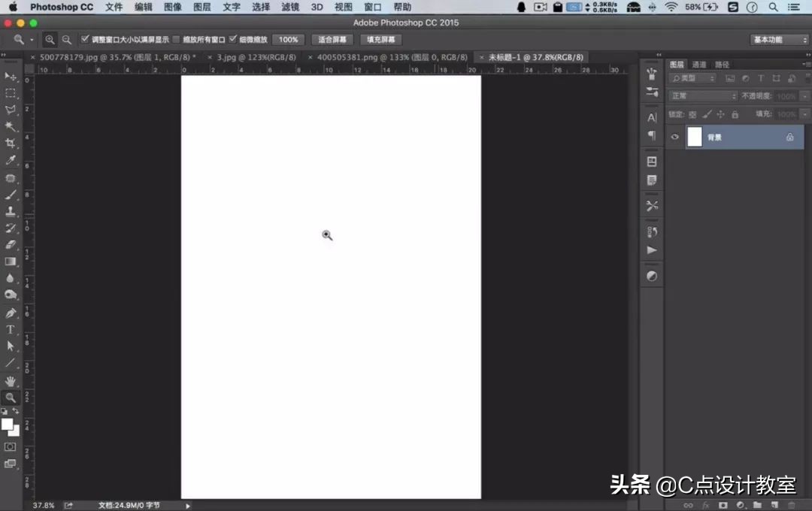Select the Healing Brush tool
The width and height of the screenshot is (812, 511).
coord(11,178)
